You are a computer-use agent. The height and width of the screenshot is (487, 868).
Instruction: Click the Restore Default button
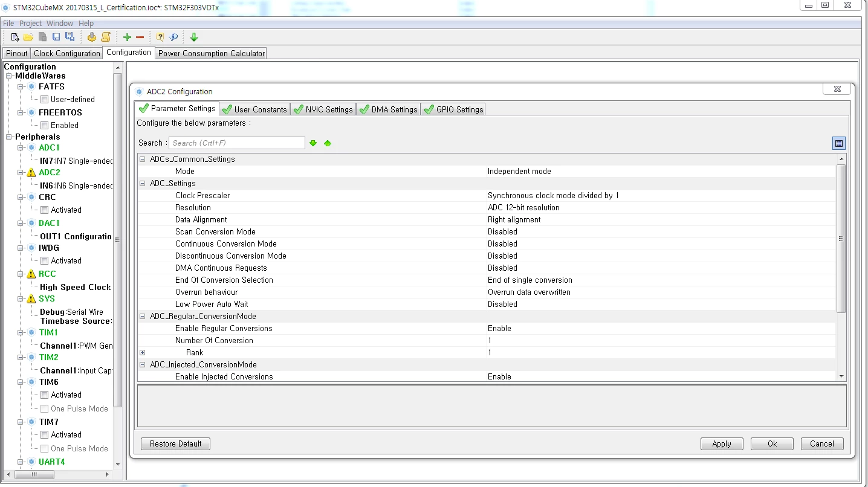[176, 444]
